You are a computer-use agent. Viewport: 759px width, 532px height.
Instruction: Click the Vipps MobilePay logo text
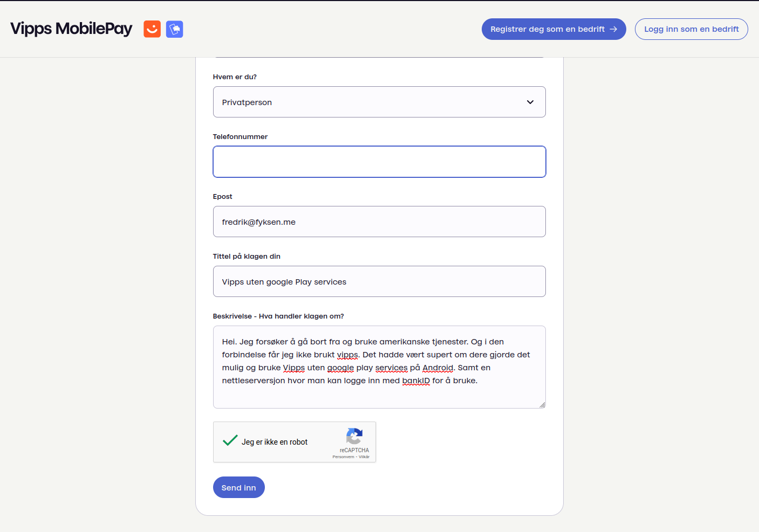click(71, 29)
